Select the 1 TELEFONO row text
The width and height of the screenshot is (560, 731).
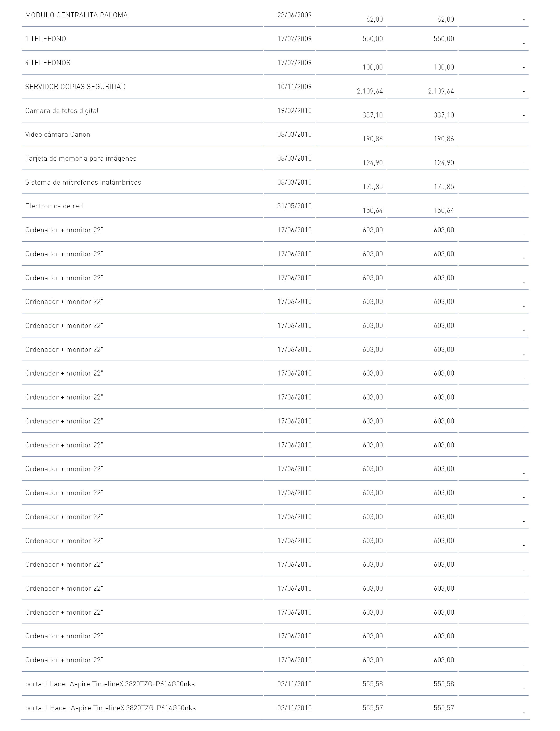(46, 39)
